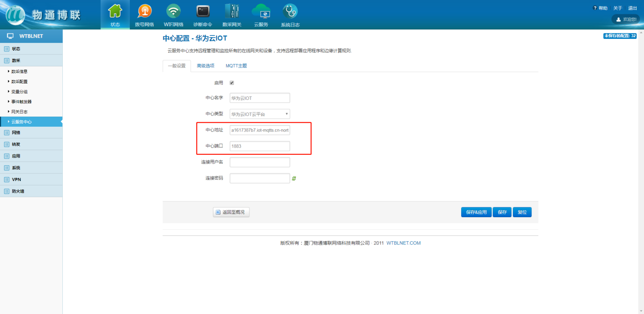Open the diagnostic command (诊断命令) terminal icon
Screen dimensions: 644x314
[x=203, y=11]
